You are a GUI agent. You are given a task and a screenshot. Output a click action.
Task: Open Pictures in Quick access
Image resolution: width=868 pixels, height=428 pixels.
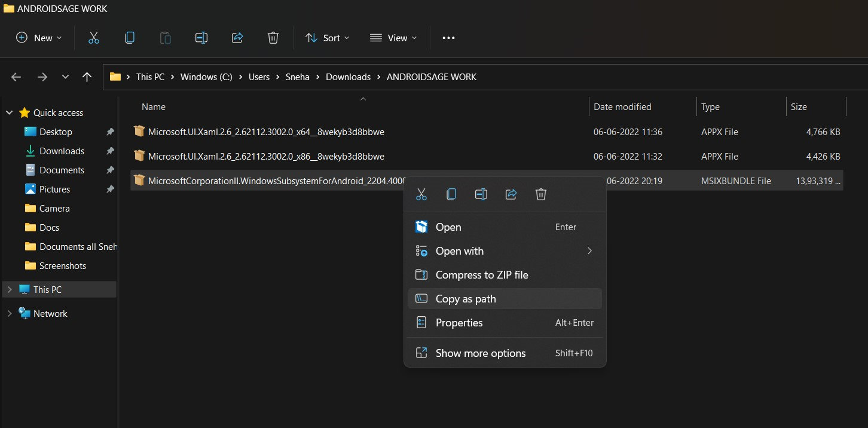[54, 189]
